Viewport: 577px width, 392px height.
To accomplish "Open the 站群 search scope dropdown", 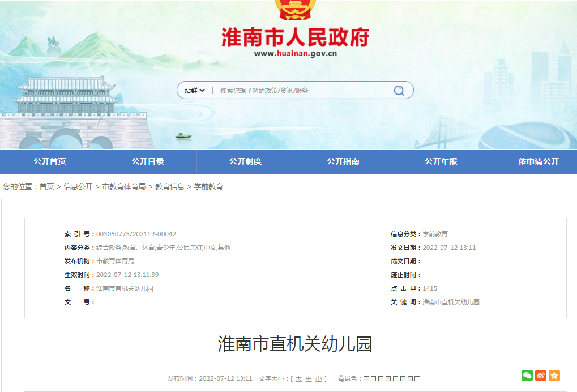I will click(x=194, y=91).
